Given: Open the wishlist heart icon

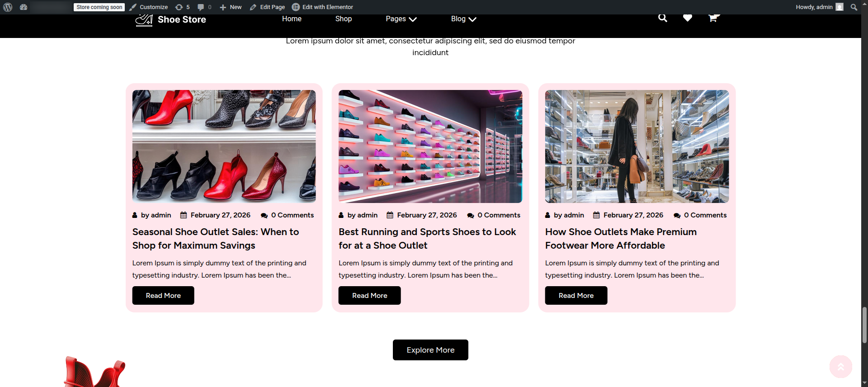Looking at the screenshot, I should click(x=687, y=18).
